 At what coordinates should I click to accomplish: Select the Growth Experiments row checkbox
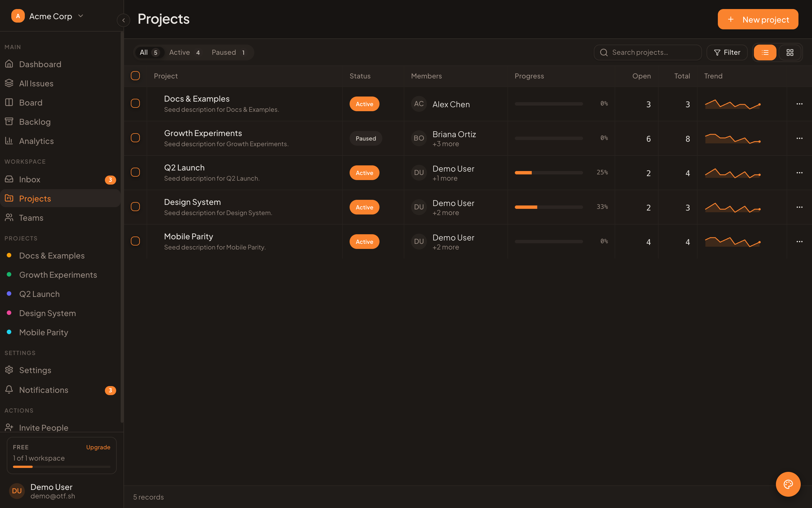tap(135, 138)
